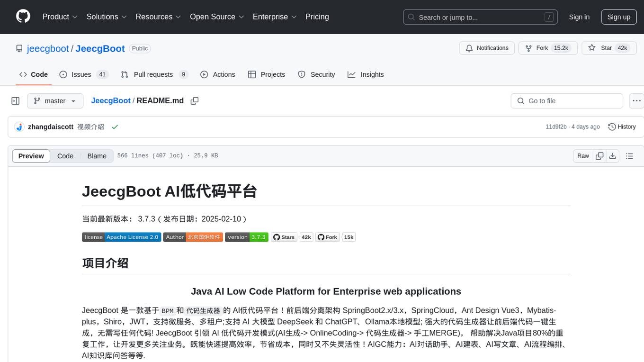Screen dimensions: 644x362
Task: Expand the Enterprise menu
Action: coord(275,17)
